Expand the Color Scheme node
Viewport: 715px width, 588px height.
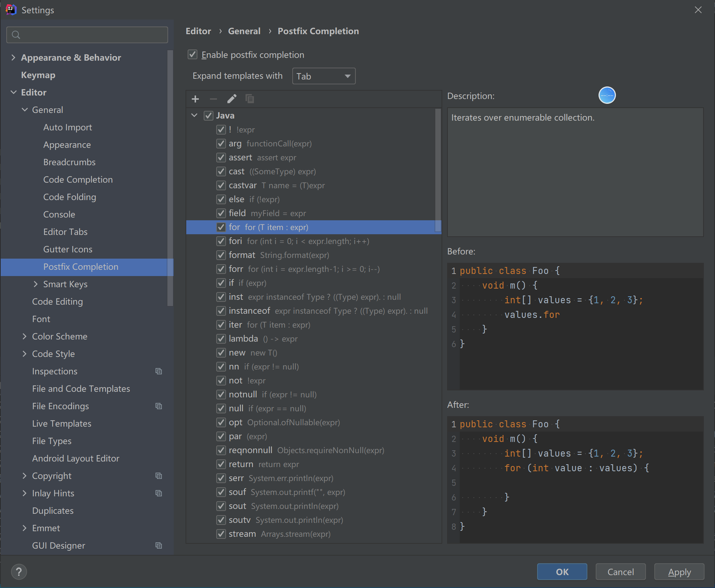click(x=24, y=336)
